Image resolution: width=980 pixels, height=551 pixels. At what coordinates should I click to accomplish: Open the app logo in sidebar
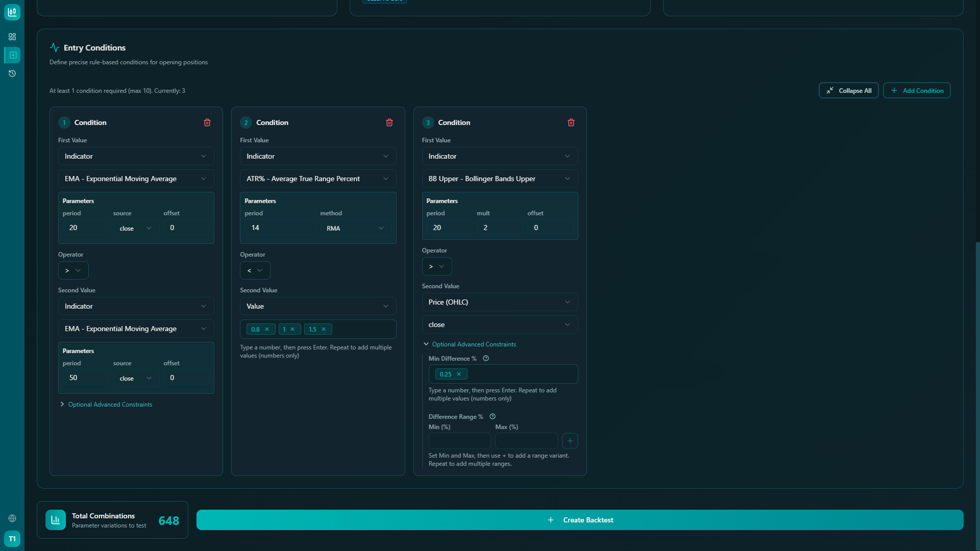[12, 12]
